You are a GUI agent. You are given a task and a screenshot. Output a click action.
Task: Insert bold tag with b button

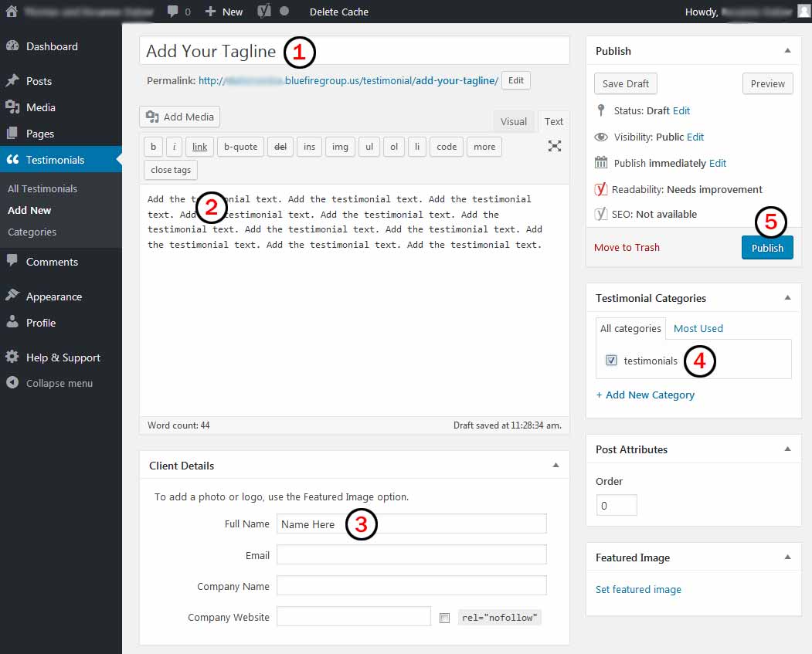pyautogui.click(x=153, y=147)
